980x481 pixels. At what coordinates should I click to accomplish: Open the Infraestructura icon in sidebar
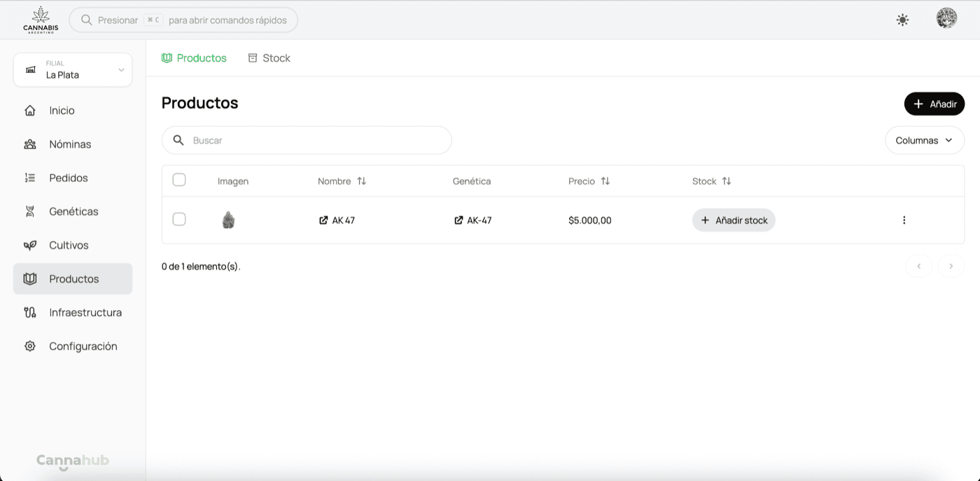point(29,312)
